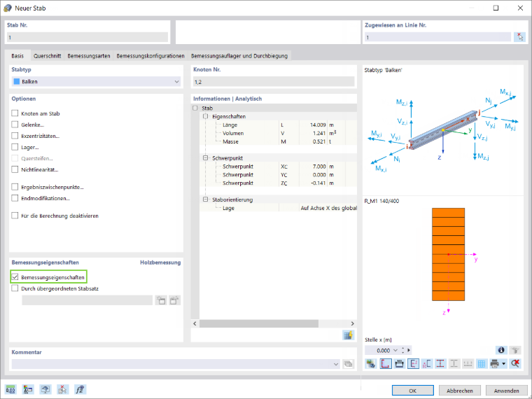Click the blue info icon in the preview panel

(501, 350)
